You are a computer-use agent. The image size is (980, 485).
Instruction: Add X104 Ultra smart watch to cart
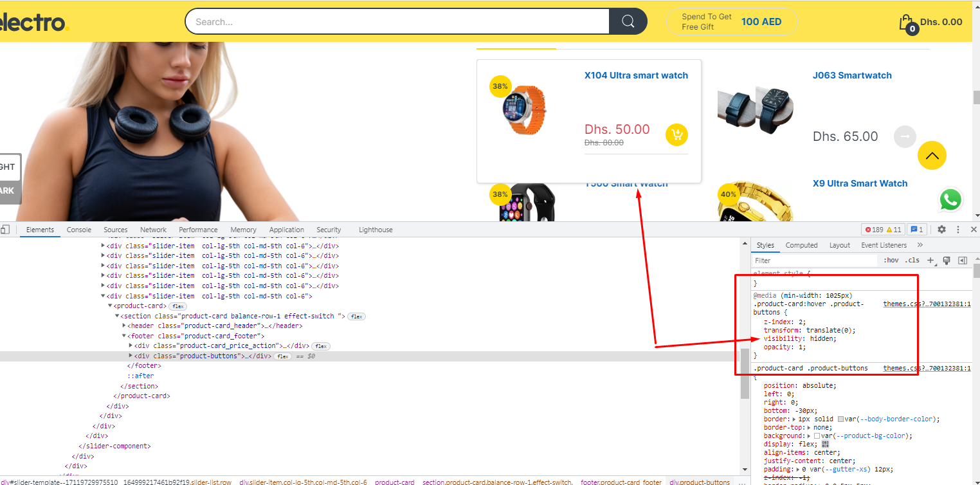676,134
